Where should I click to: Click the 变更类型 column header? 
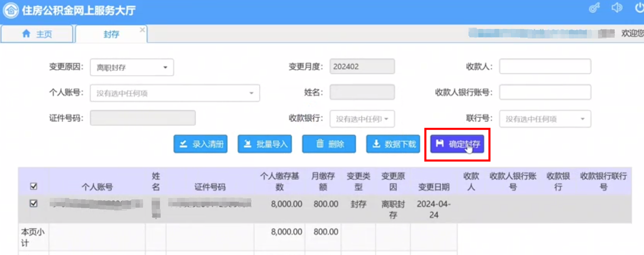358,181
